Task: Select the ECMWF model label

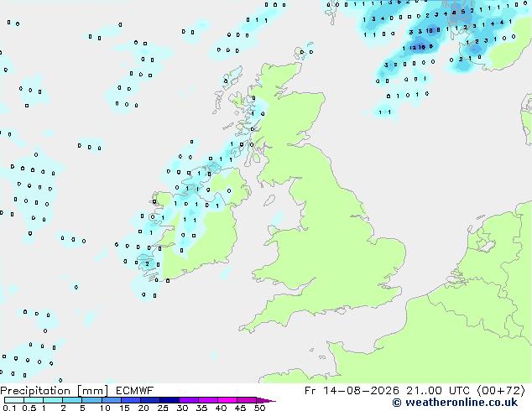Action: [x=135, y=391]
